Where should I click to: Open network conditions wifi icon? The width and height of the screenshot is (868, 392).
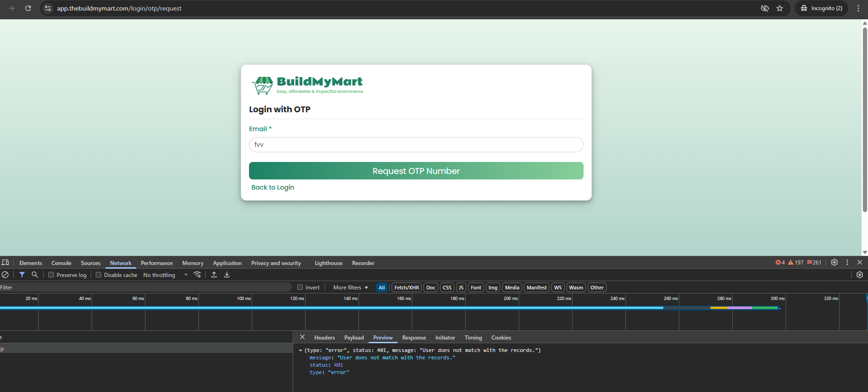click(197, 275)
